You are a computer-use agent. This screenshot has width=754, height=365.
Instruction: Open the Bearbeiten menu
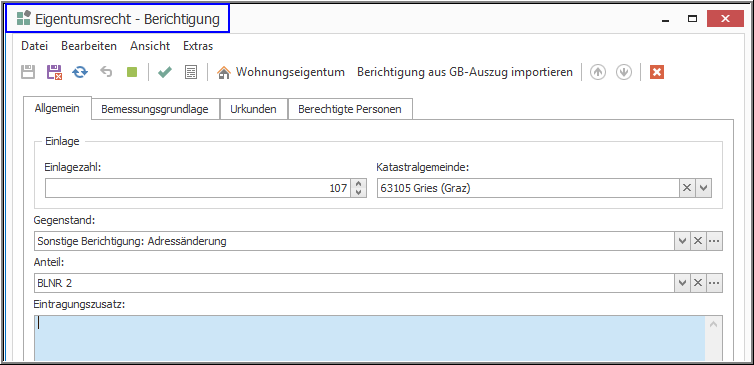coord(89,46)
